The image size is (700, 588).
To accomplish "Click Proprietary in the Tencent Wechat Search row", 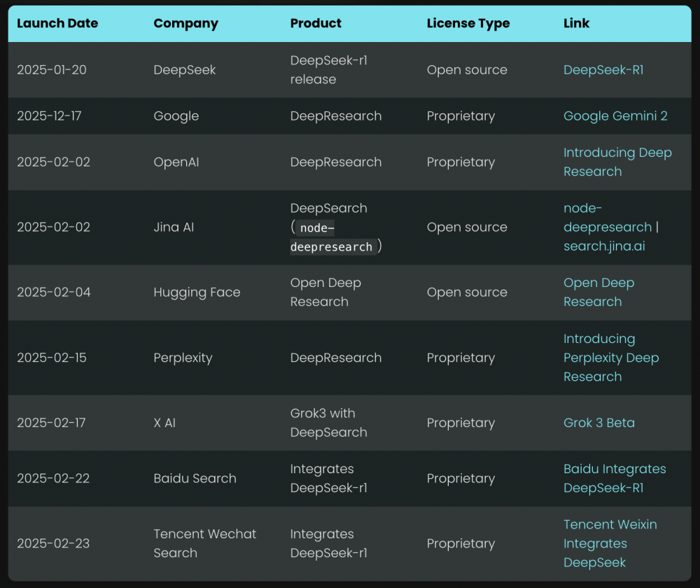I will click(461, 543).
